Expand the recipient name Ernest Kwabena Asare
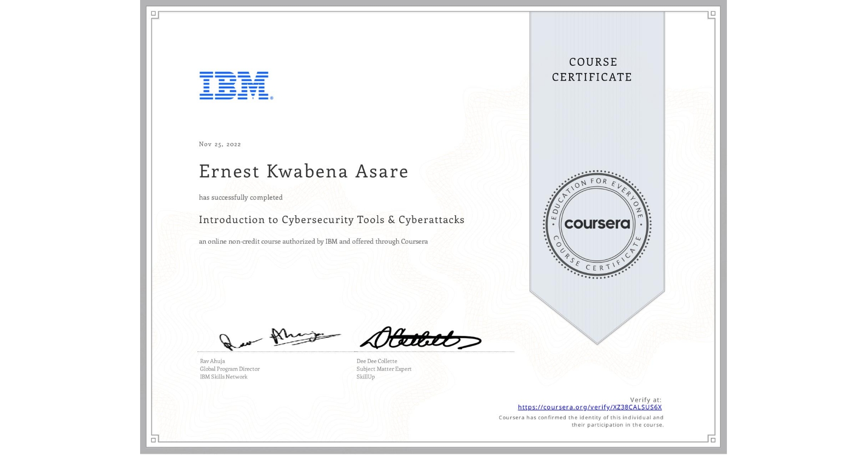Screen dimensions: 868x455 [x=304, y=172]
